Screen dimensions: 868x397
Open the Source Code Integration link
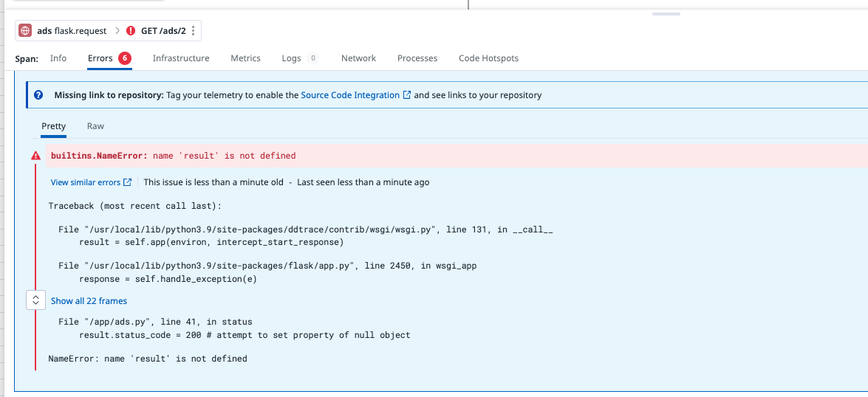click(x=350, y=95)
